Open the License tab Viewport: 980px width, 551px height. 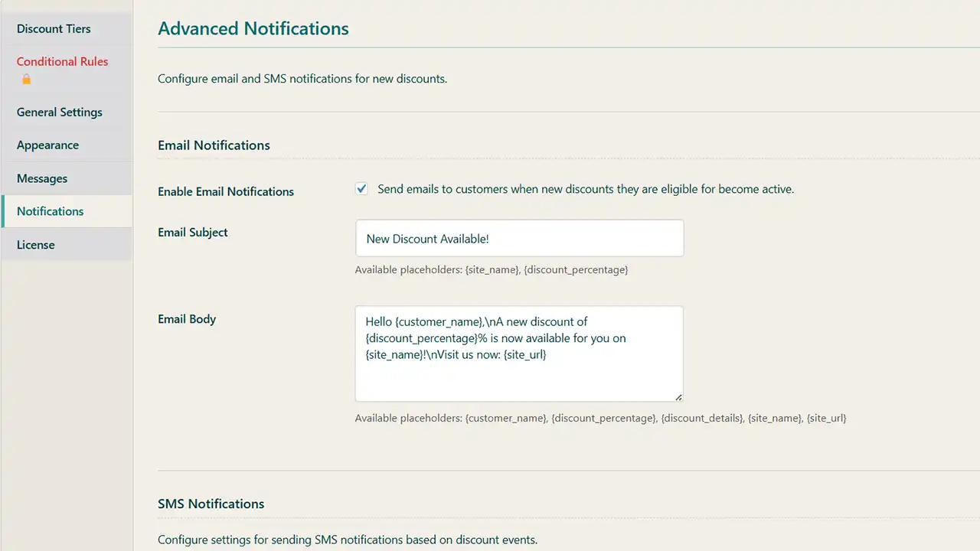tap(36, 245)
